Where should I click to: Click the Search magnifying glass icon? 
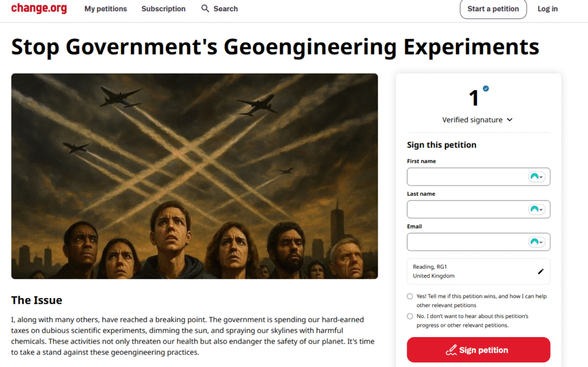click(x=205, y=9)
